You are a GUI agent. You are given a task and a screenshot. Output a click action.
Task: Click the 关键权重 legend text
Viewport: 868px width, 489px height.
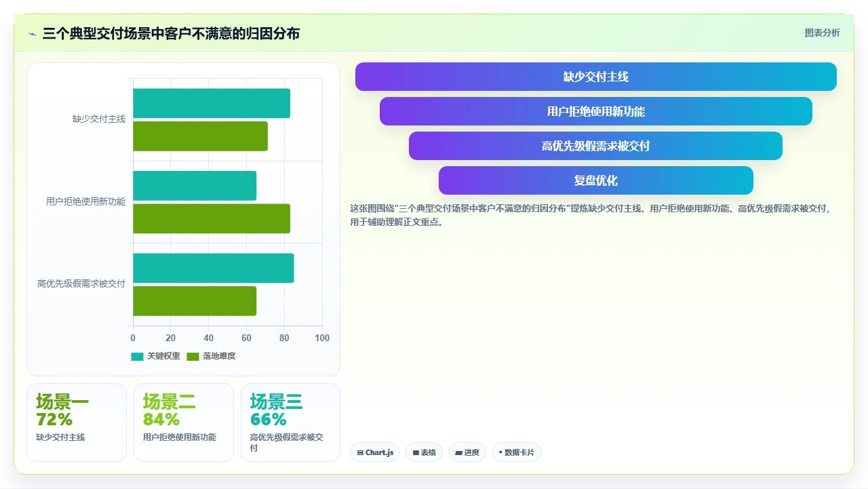[x=163, y=356]
